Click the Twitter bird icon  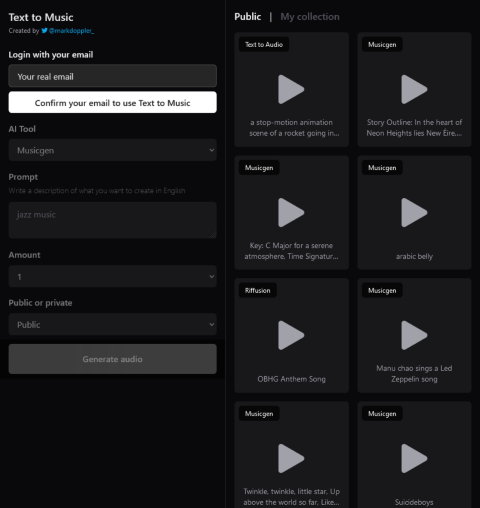(x=44, y=31)
